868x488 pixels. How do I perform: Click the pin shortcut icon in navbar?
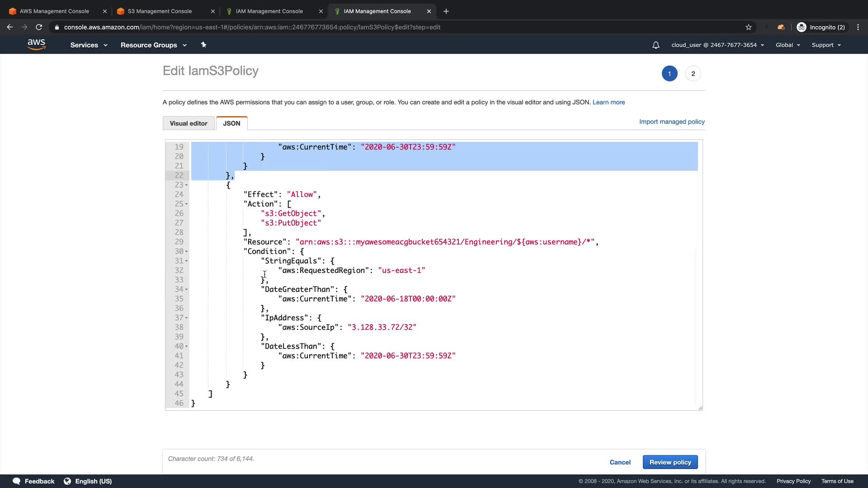pyautogui.click(x=203, y=45)
